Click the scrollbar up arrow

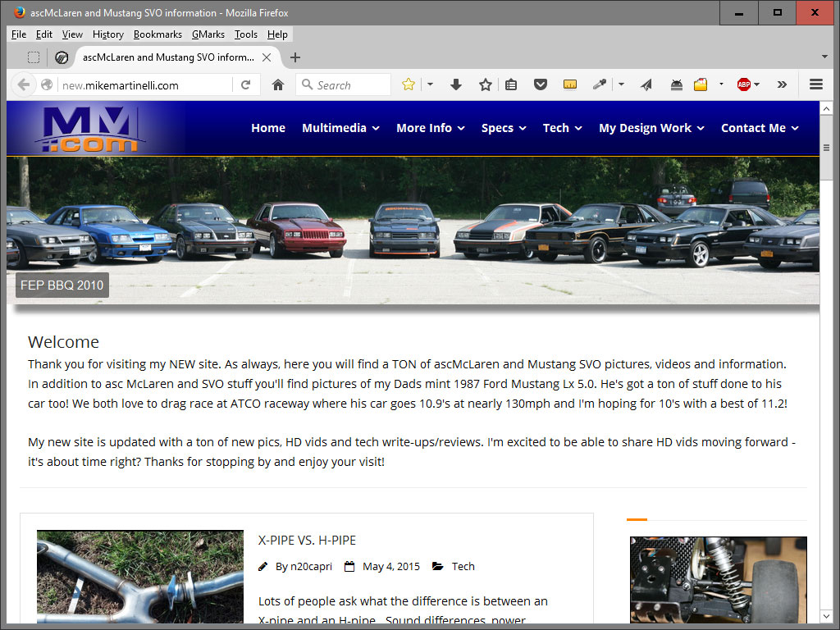tap(826, 109)
